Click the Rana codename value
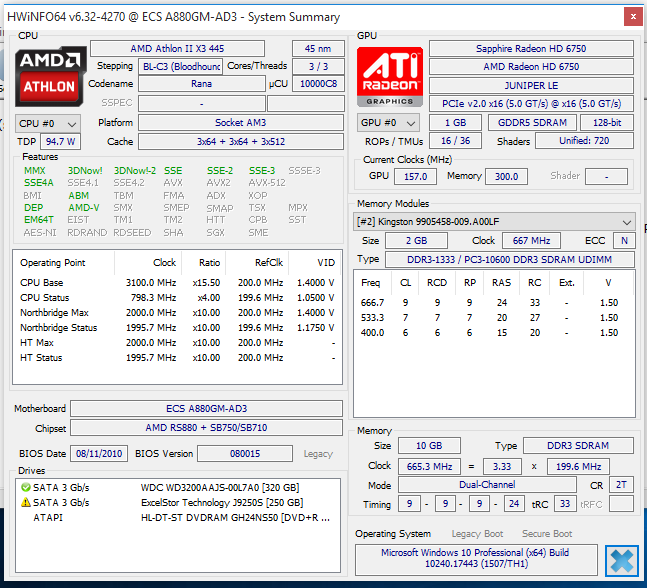 point(201,84)
